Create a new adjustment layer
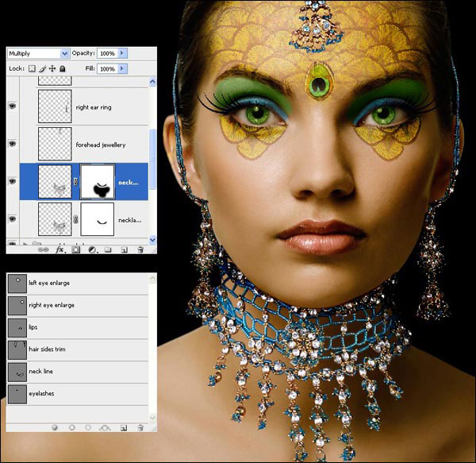This screenshot has width=476, height=463. [x=92, y=249]
